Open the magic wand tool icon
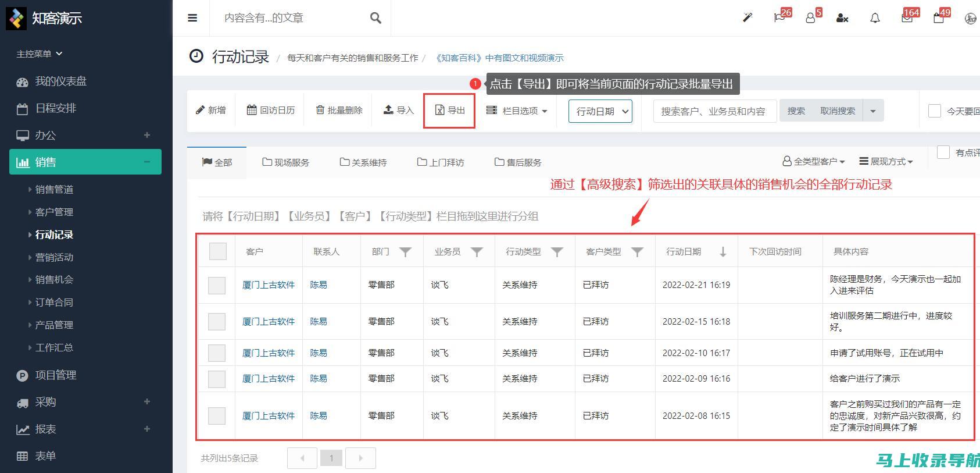Screen dimensions: 980x473 point(747,18)
